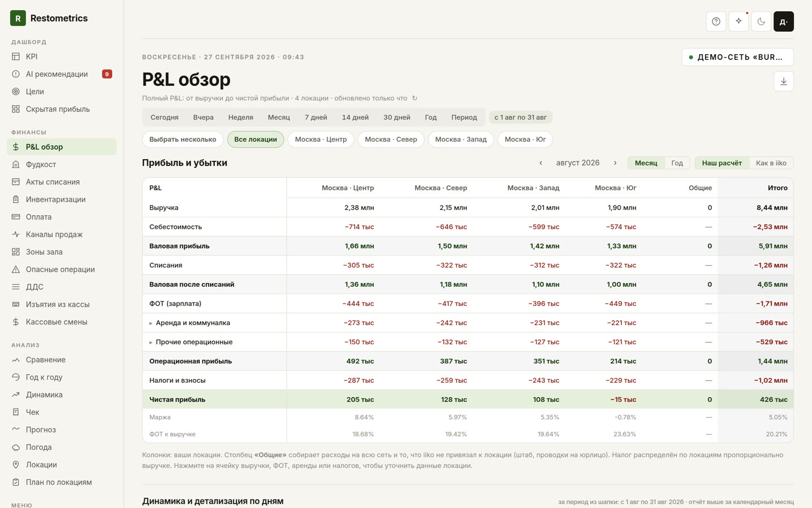Select the top Год period tab
The width and height of the screenshot is (812, 508).
tap(431, 117)
